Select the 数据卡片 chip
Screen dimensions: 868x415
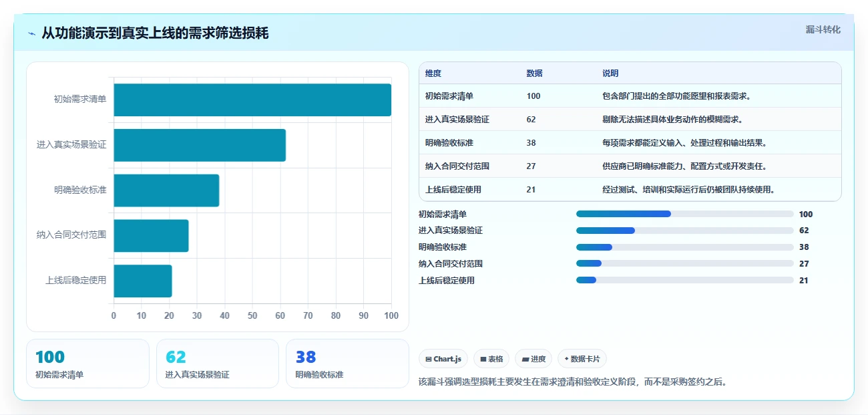click(582, 359)
